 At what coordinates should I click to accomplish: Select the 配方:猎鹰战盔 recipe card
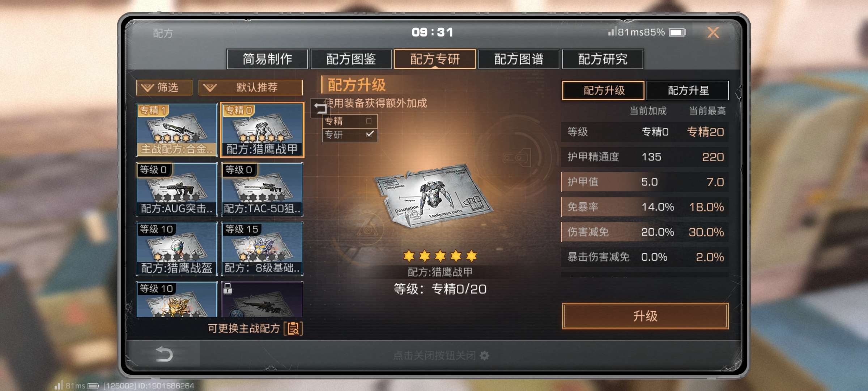[x=176, y=249]
